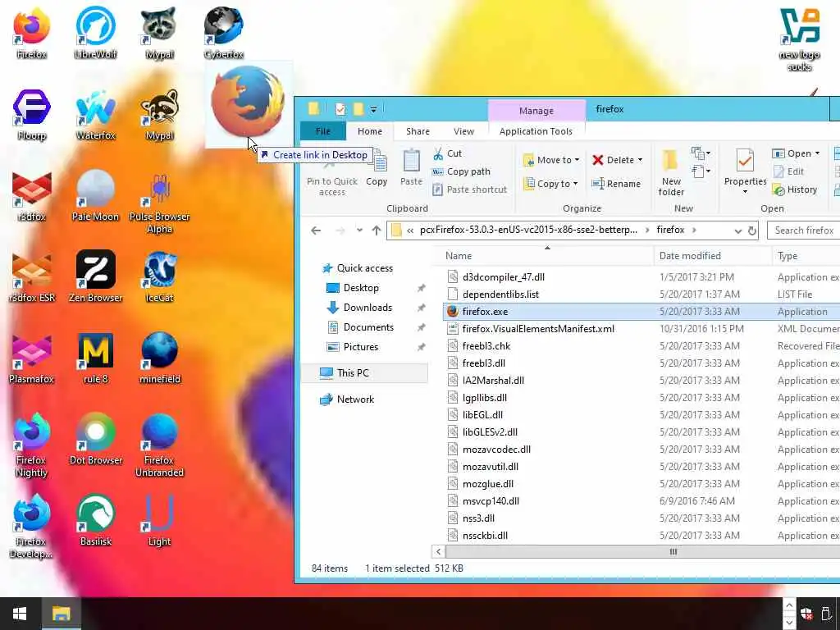Click Rename in the Organize group
The height and width of the screenshot is (630, 840).
[x=616, y=184]
